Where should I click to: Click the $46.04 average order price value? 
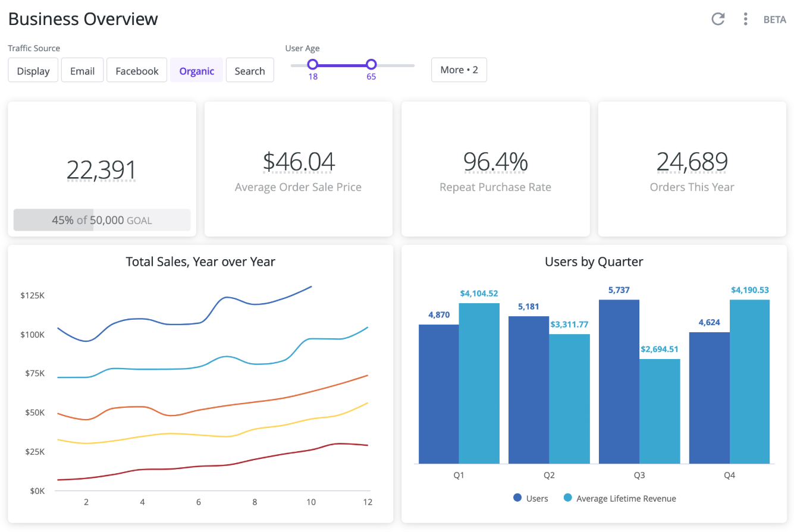299,162
